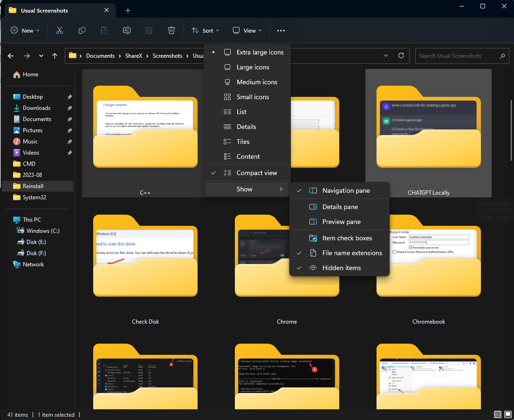
Task: Click the Share icon in the toolbar
Action: (x=149, y=30)
